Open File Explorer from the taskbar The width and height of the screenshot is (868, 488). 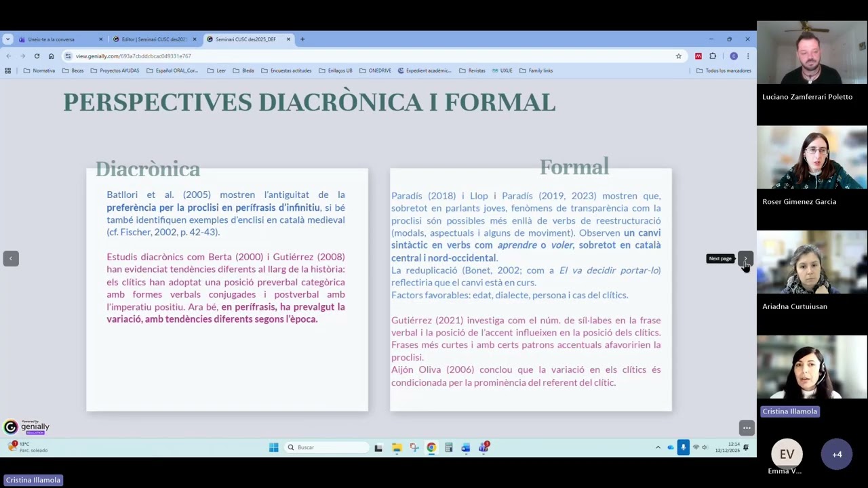pos(396,447)
